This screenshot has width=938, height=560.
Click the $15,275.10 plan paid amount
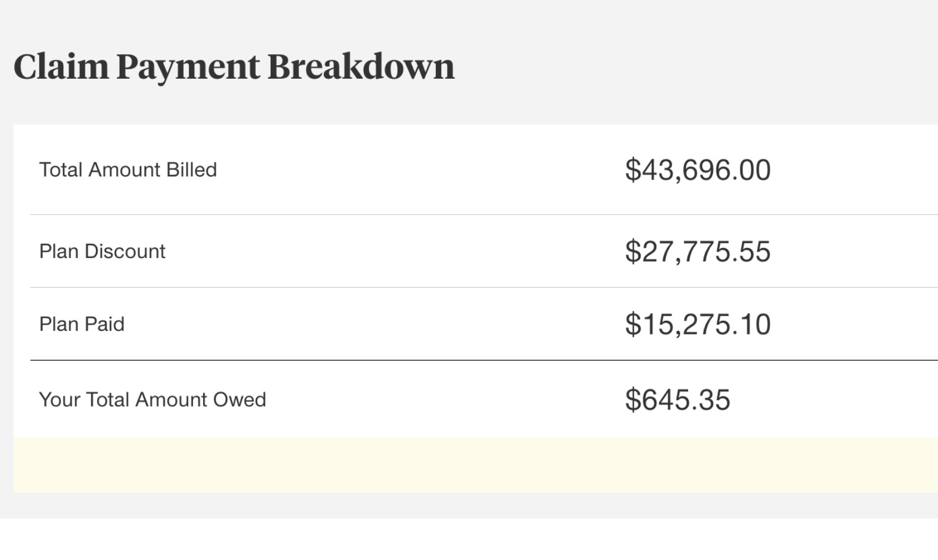[698, 324]
